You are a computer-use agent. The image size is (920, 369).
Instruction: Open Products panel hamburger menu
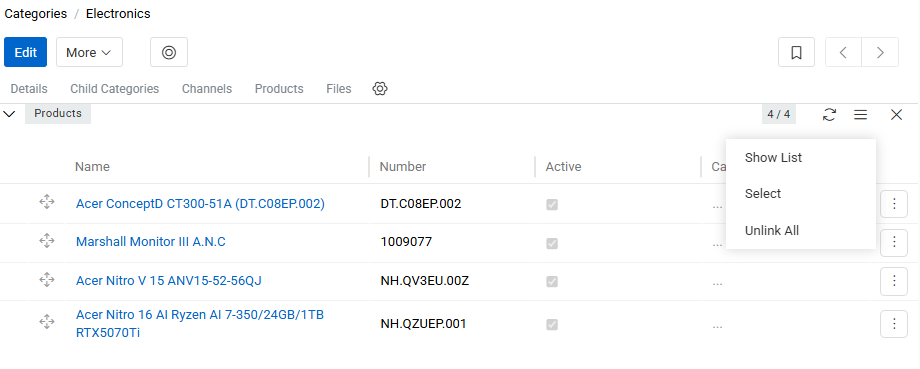[x=861, y=114]
